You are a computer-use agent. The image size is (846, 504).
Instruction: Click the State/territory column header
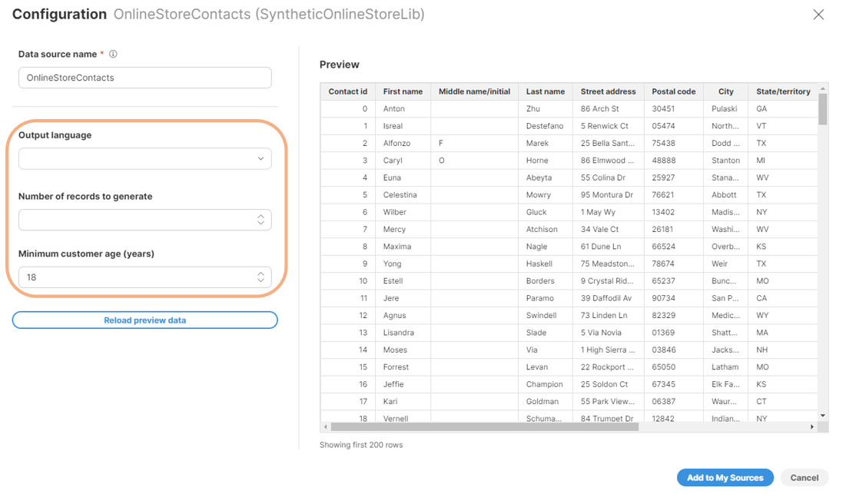(782, 91)
